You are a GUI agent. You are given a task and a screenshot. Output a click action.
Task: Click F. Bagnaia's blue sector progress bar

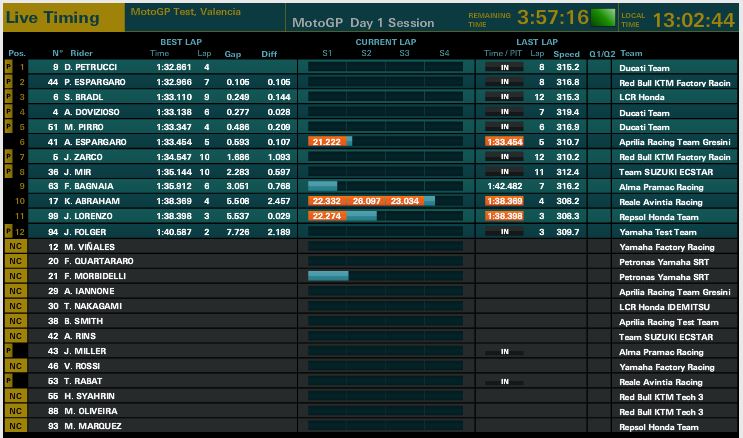coord(323,186)
